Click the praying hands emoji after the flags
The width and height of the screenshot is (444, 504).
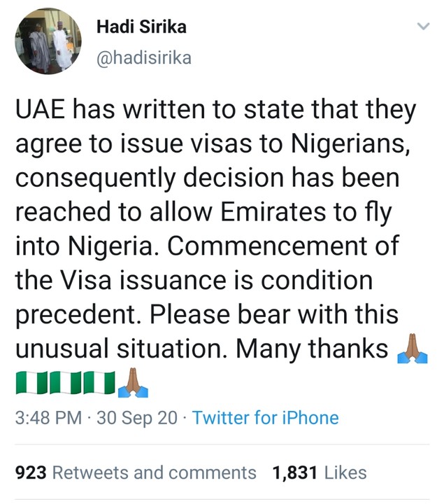point(133,382)
